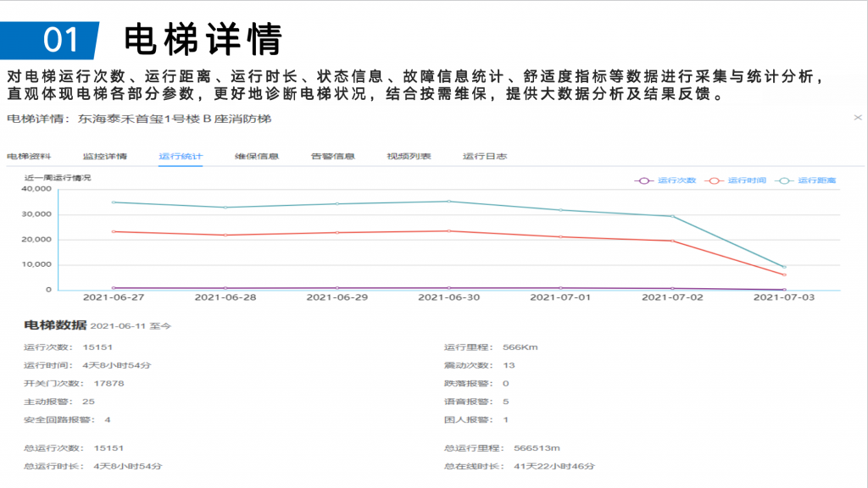Click the 电梯数据 section heading
The height and width of the screenshot is (488, 868).
[x=55, y=324]
